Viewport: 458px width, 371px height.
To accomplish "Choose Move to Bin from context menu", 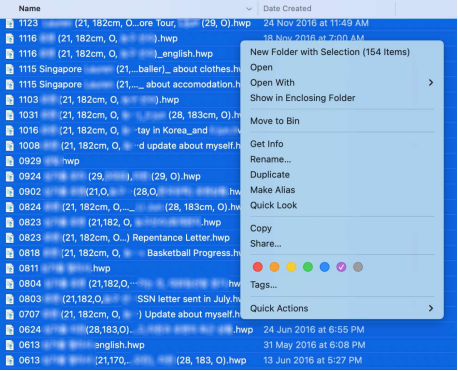I will click(275, 121).
